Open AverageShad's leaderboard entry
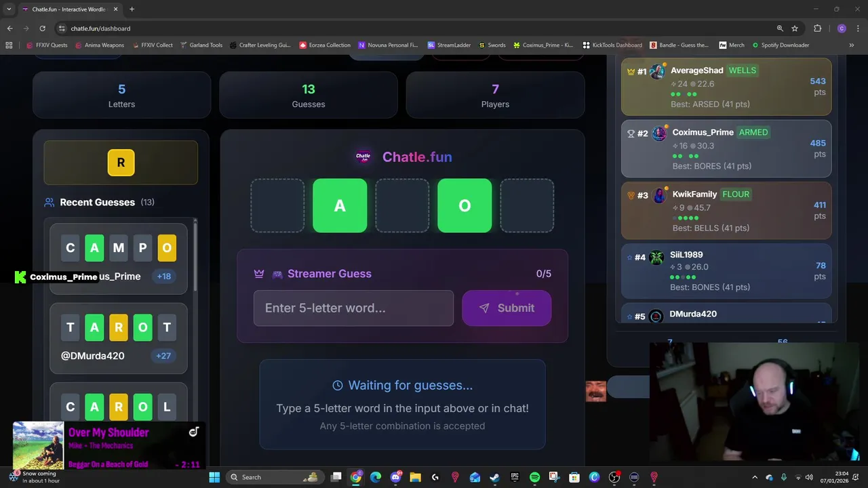The image size is (868, 488). pyautogui.click(x=726, y=87)
